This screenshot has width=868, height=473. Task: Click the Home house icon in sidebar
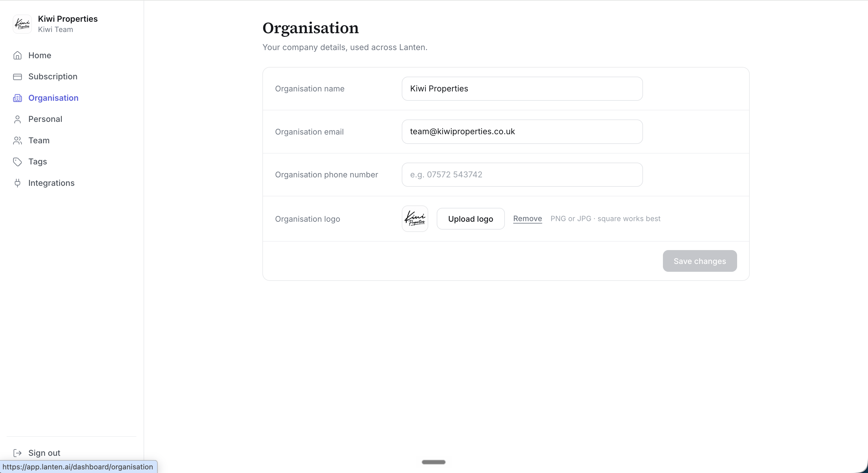[x=17, y=55]
